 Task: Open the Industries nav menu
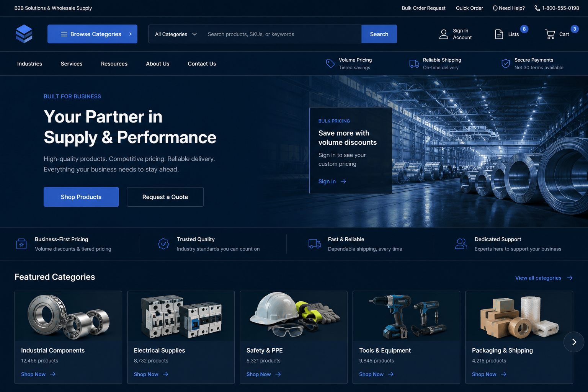pos(29,64)
